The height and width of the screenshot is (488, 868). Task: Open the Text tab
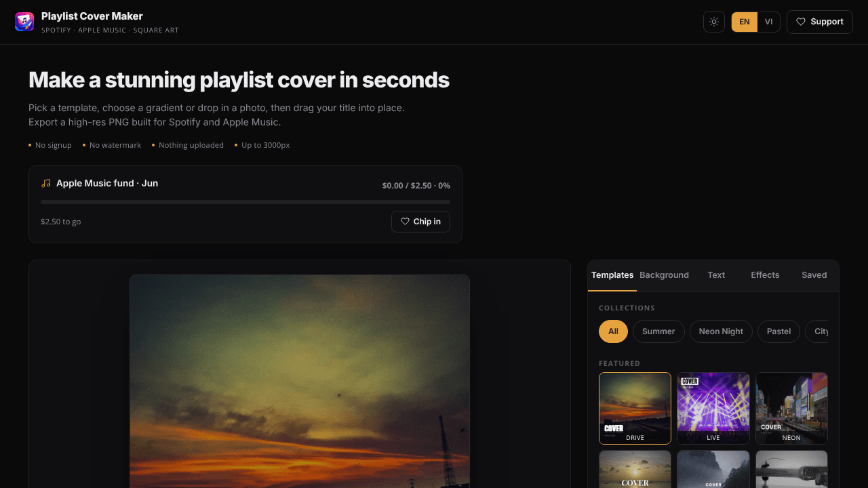pyautogui.click(x=716, y=275)
